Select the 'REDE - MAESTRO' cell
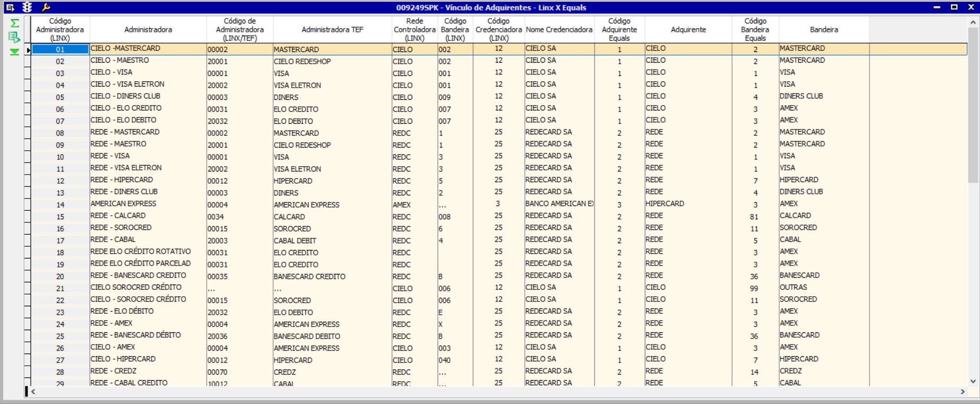This screenshot has height=404, width=980. [148, 144]
